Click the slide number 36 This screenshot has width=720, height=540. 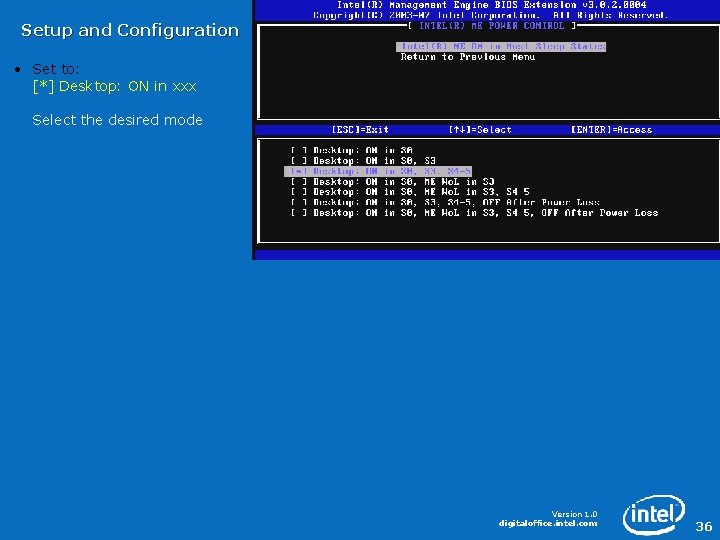pos(704,526)
